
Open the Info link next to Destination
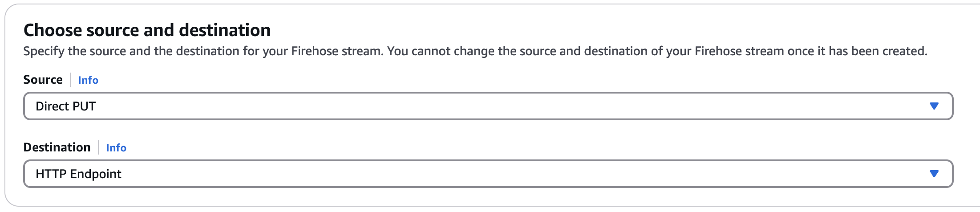pos(116,148)
